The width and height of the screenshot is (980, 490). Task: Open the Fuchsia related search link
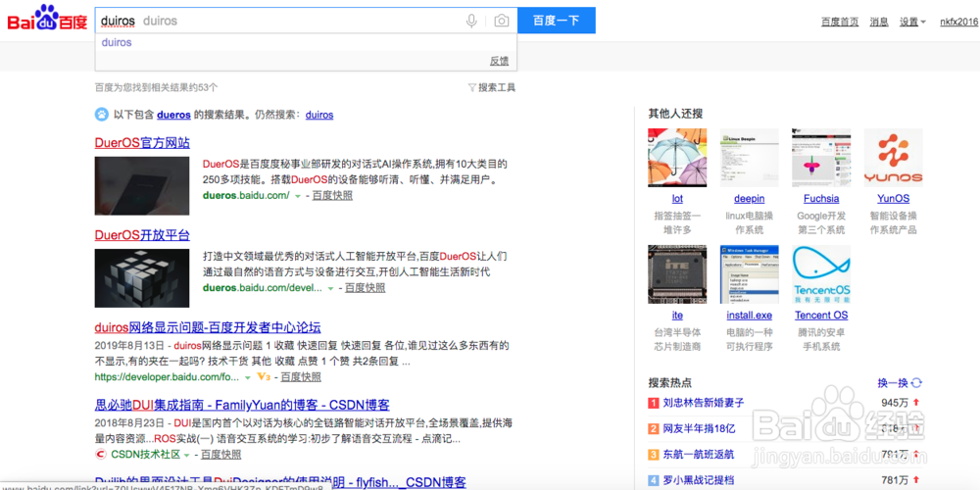[x=821, y=199]
